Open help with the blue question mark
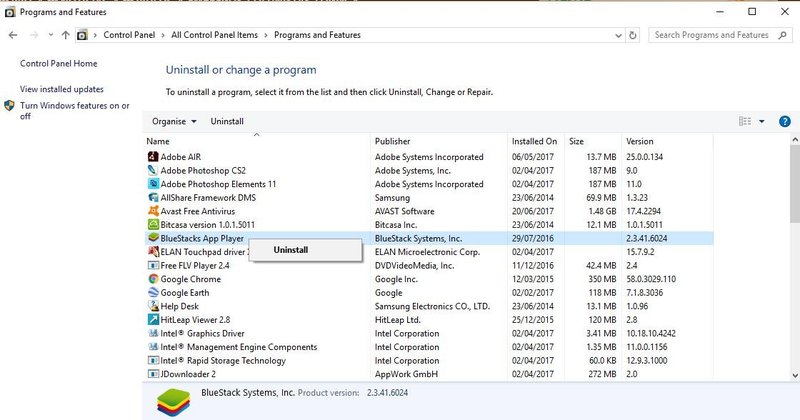This screenshot has width=800, height=420. (x=785, y=121)
